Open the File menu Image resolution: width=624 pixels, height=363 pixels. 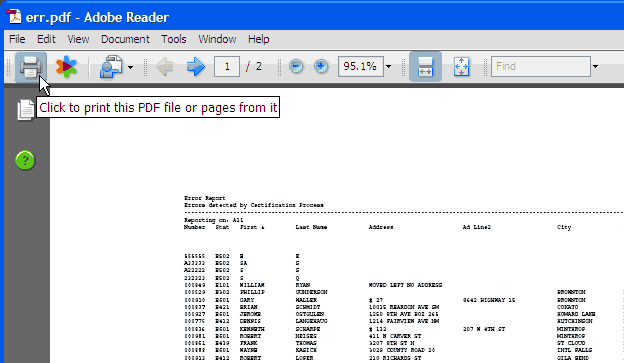[x=17, y=39]
